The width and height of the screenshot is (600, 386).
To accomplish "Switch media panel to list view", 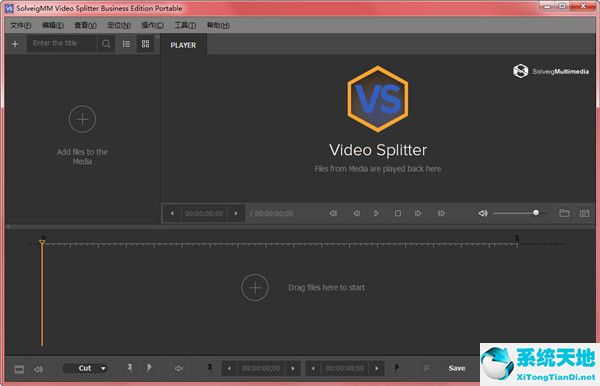I will pos(126,44).
